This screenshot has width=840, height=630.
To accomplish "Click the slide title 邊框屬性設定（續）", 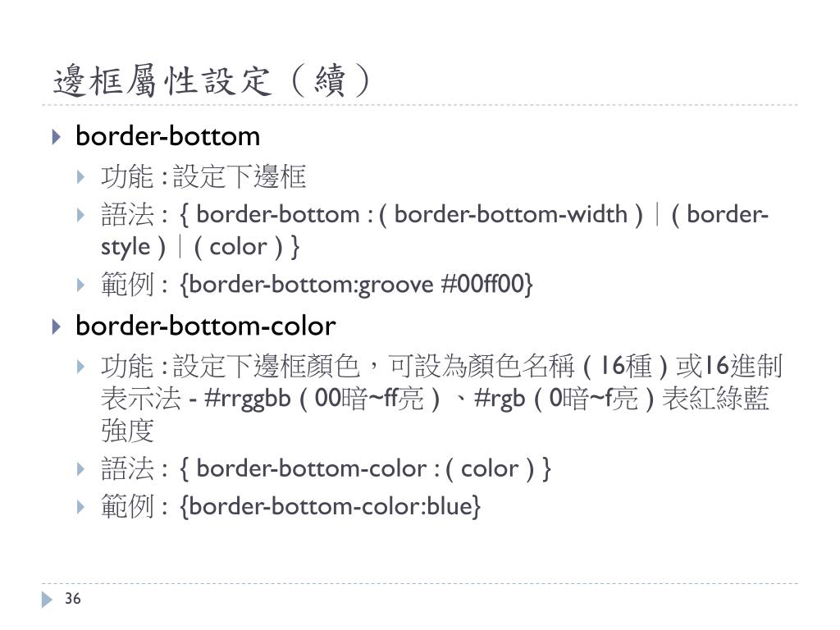I will pos(212,81).
